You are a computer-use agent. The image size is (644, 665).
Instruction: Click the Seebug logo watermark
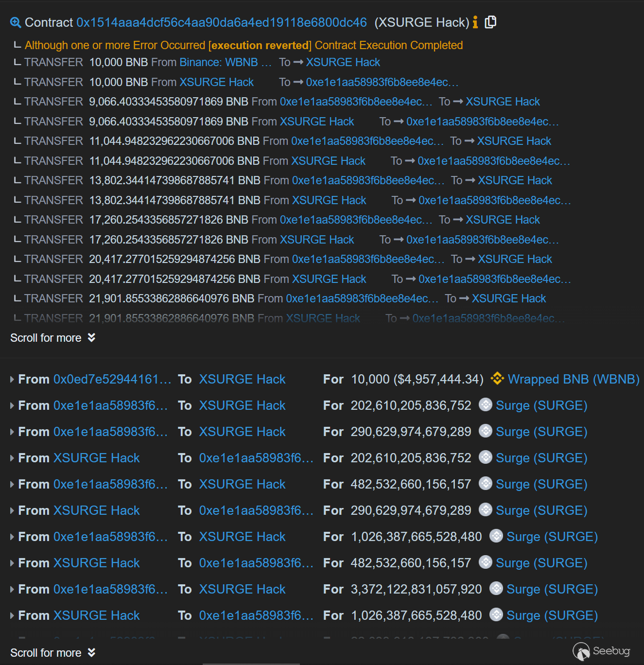point(602,651)
